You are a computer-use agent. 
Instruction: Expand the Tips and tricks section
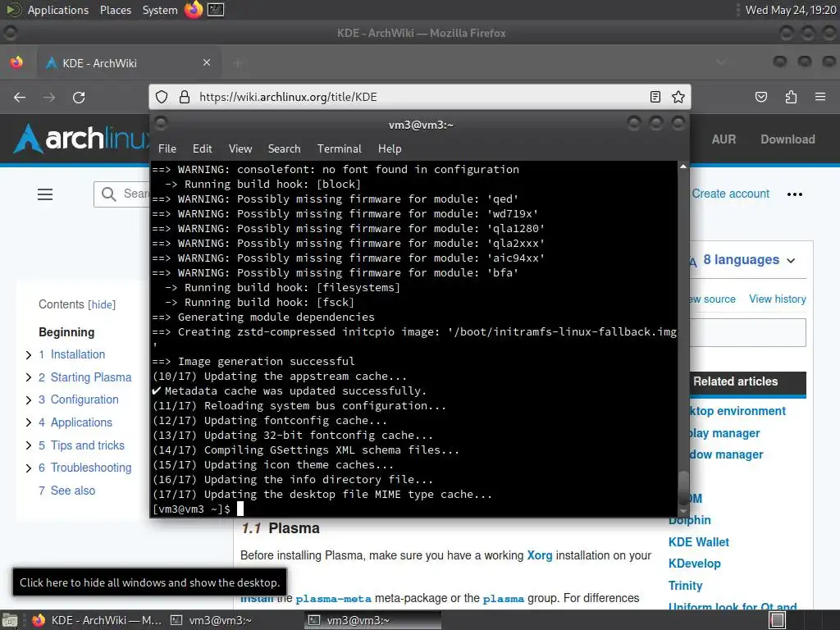click(x=29, y=445)
